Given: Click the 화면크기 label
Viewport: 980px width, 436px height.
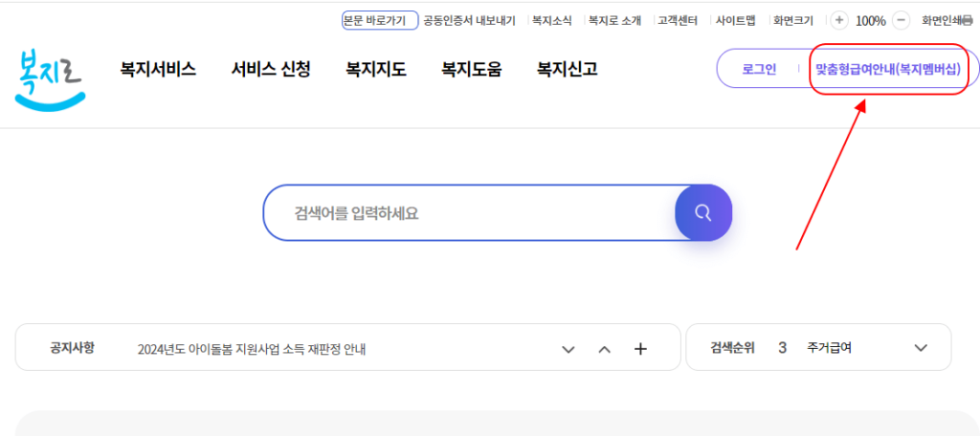Looking at the screenshot, I should click(x=793, y=21).
